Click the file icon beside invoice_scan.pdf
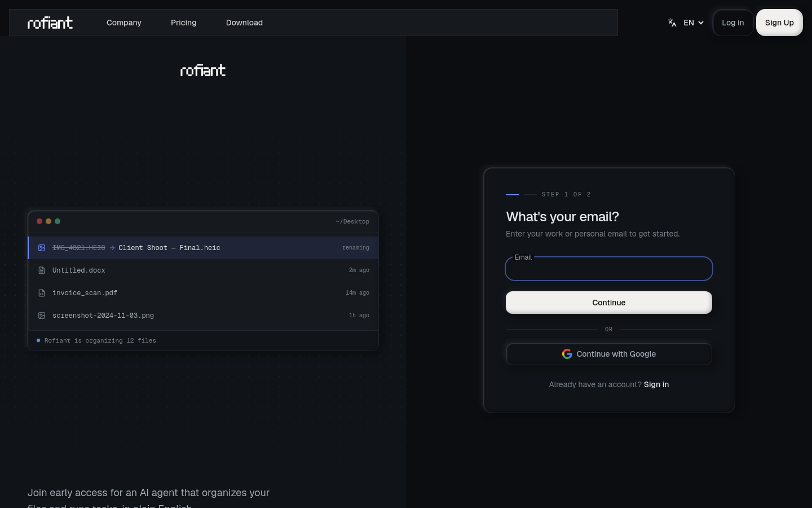 [x=42, y=293]
